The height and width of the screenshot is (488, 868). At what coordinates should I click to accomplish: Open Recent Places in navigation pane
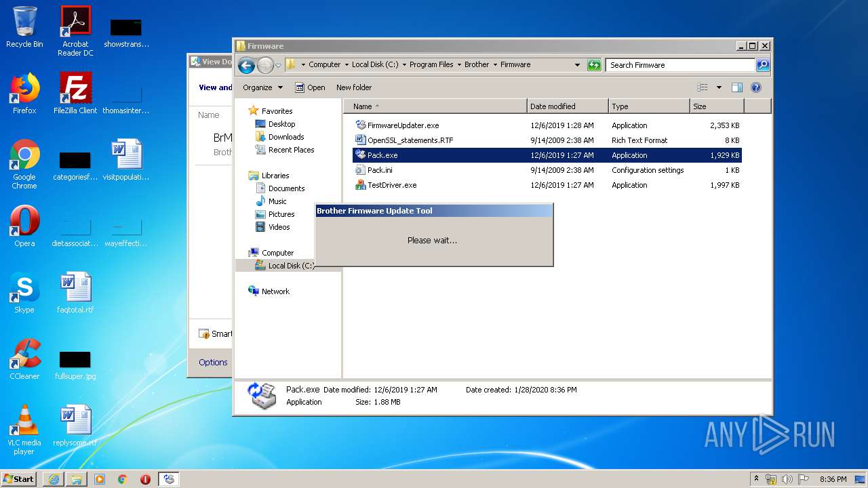(x=285, y=150)
